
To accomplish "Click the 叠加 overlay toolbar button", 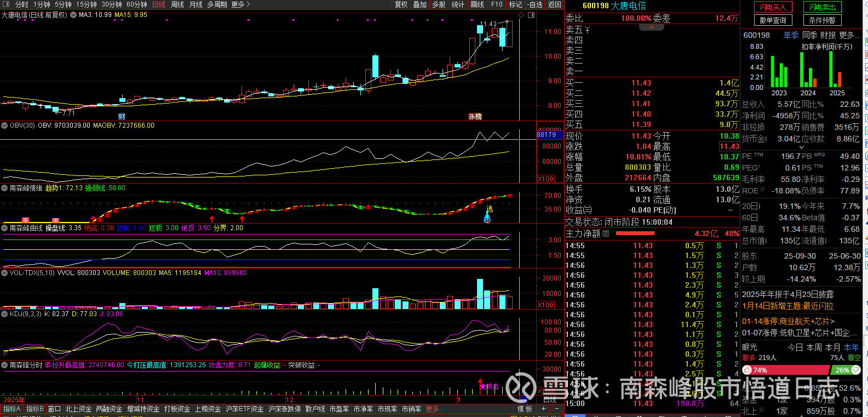I will point(420,4).
